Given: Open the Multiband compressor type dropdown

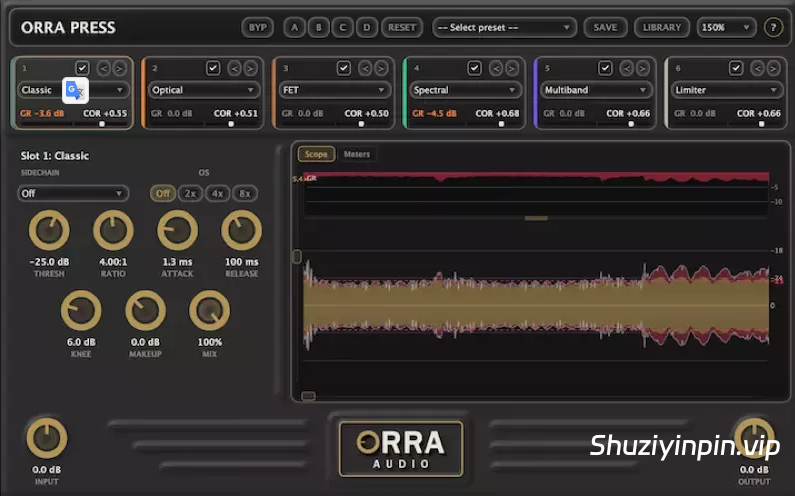Looking at the screenshot, I should (596, 90).
